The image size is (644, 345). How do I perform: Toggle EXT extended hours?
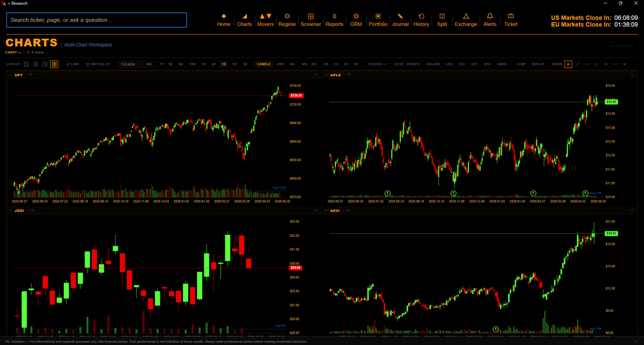(x=475, y=64)
